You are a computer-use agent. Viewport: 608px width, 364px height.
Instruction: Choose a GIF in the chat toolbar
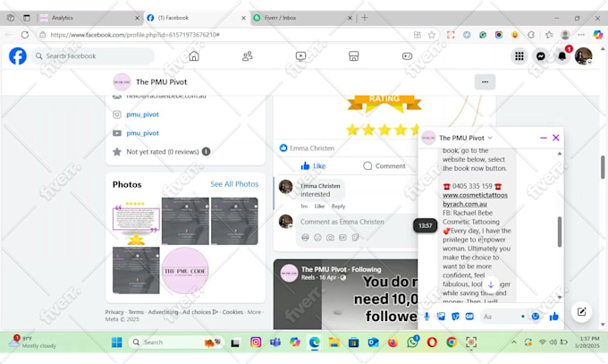click(x=469, y=317)
